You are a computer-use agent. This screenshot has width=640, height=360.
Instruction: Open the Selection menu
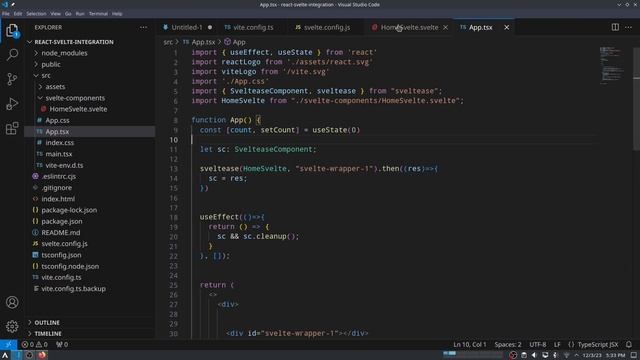(x=36, y=14)
